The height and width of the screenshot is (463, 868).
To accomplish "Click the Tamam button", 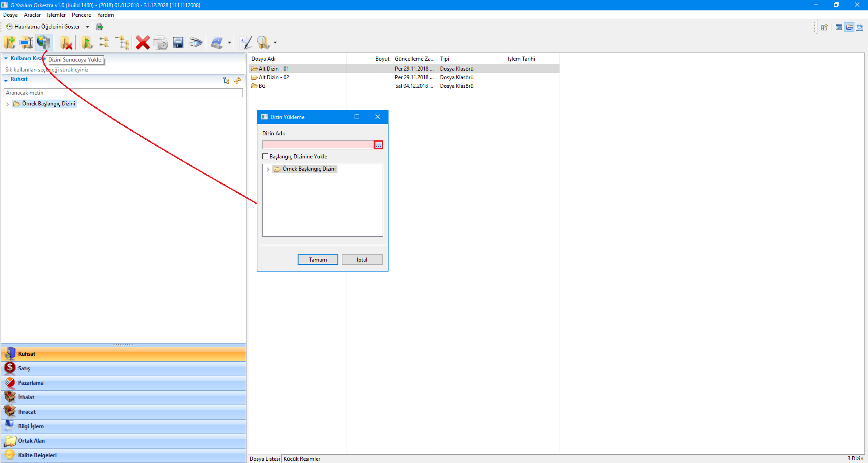I will (318, 260).
